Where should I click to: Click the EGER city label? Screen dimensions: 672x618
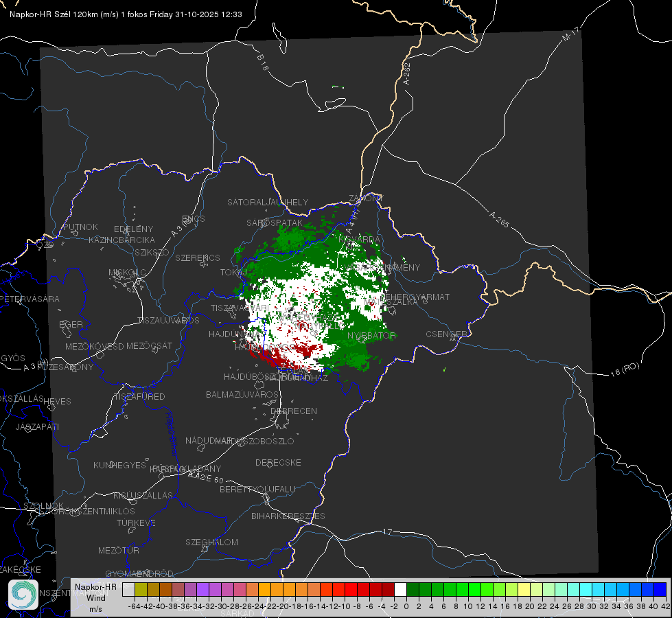pyautogui.click(x=71, y=324)
